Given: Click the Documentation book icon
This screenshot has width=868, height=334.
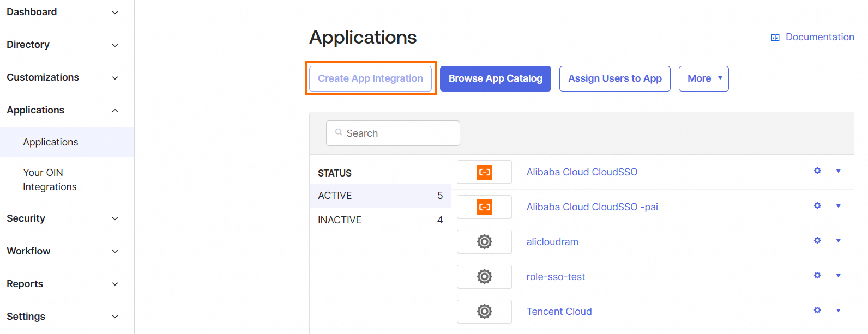Looking at the screenshot, I should [775, 38].
